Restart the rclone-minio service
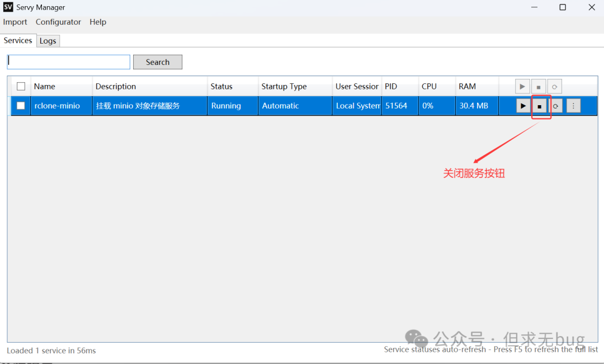Viewport: 604px width, 364px height. coord(555,106)
